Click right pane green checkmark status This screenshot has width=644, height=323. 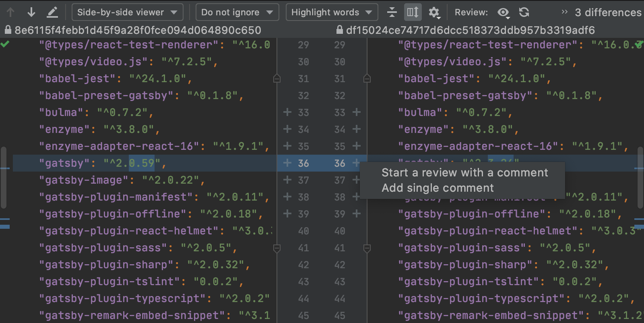[639, 44]
